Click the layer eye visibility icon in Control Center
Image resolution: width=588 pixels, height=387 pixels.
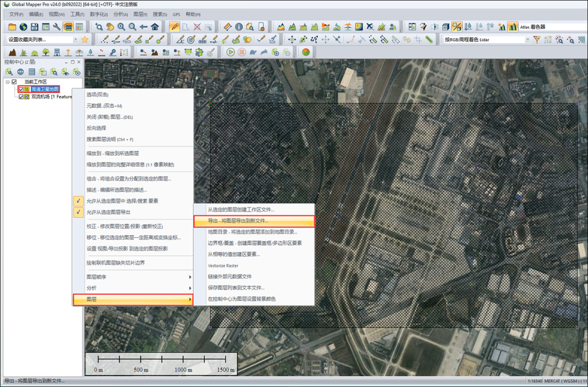click(66, 72)
